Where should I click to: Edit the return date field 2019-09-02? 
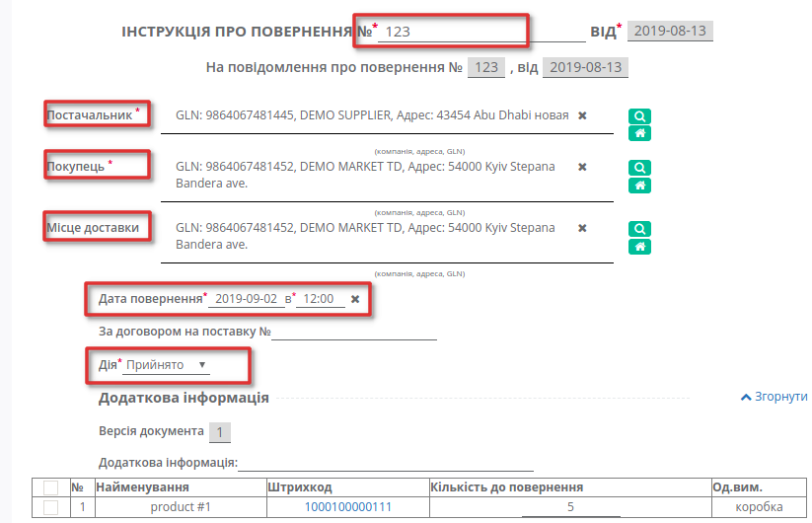(247, 299)
